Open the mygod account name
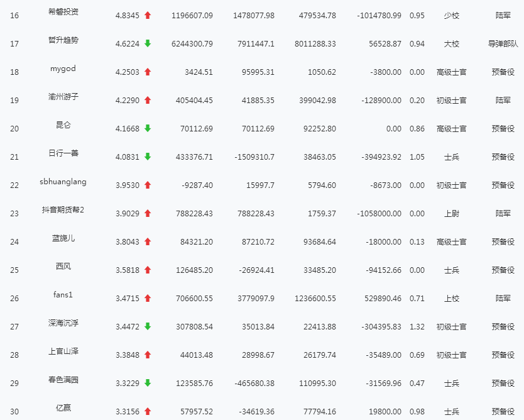This screenshot has height=420, width=524. (63, 69)
